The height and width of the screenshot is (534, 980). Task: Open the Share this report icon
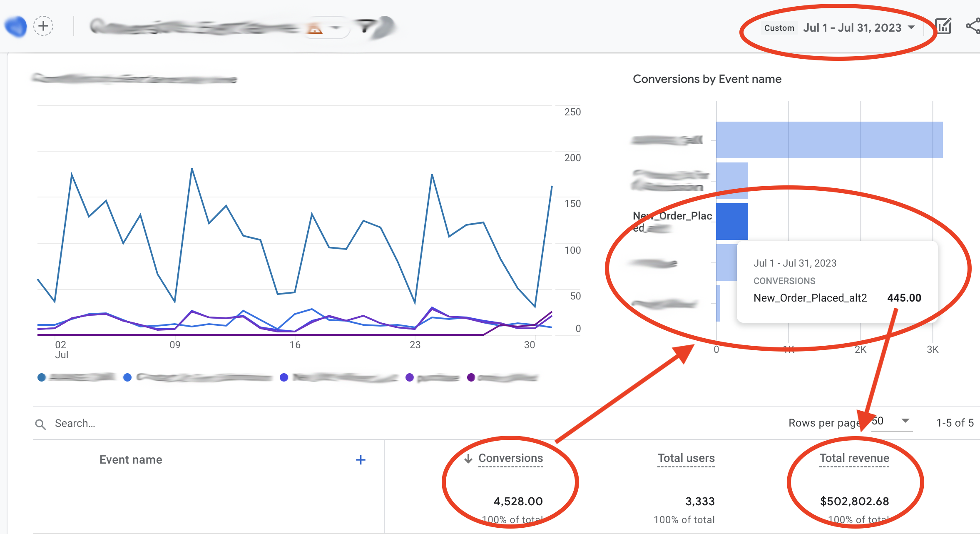pos(973,26)
